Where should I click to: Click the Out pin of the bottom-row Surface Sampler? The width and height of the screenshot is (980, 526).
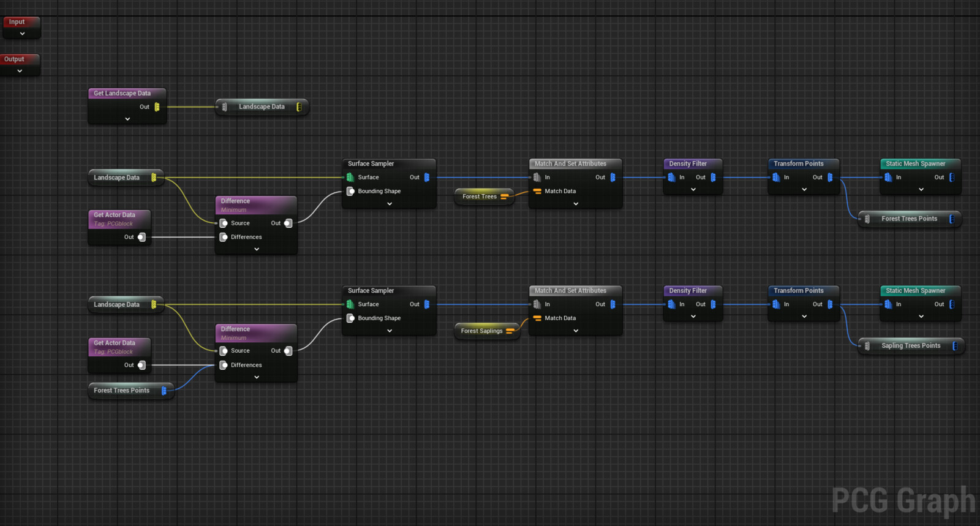tap(427, 304)
